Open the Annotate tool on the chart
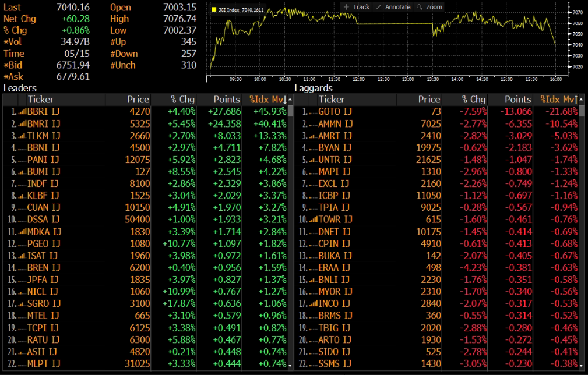588x375 pixels. click(393, 7)
